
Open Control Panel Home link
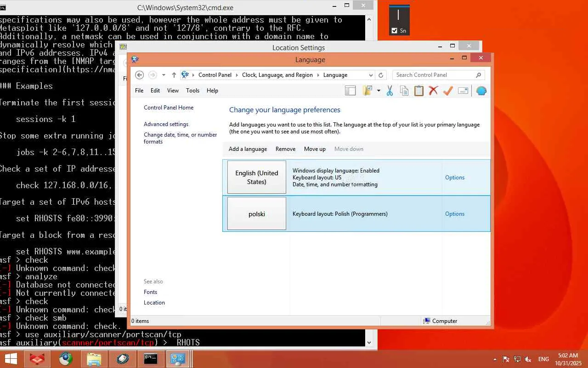pos(169,108)
